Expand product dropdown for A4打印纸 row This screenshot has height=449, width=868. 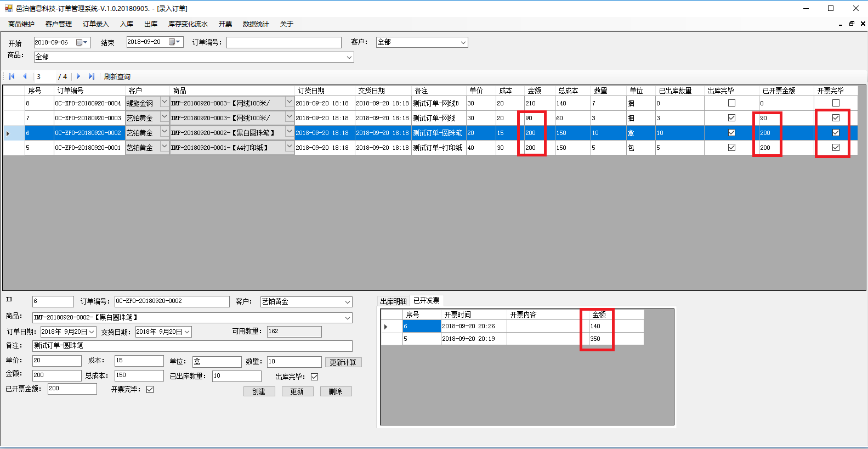(x=290, y=147)
